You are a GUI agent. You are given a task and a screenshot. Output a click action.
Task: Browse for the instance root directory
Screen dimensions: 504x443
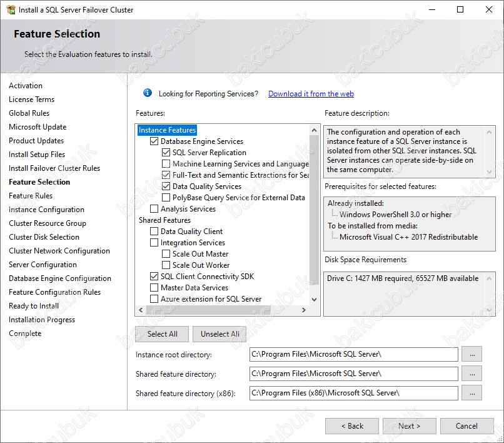(x=471, y=355)
